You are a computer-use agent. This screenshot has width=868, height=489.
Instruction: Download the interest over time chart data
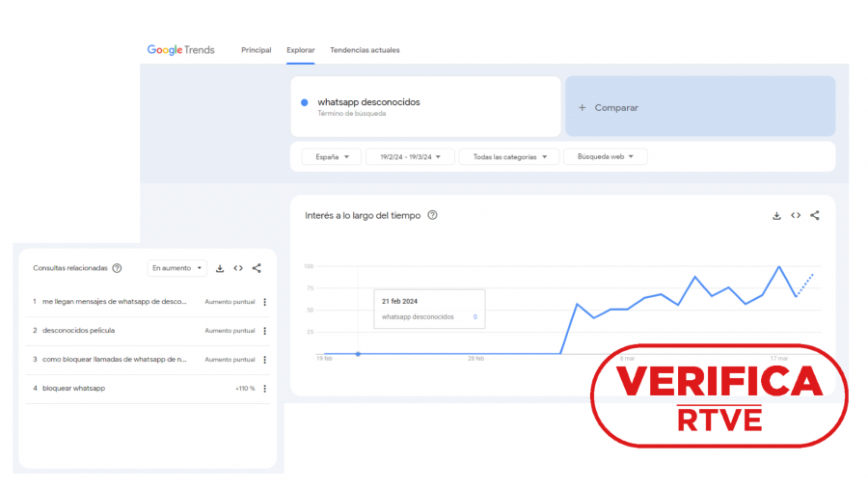pos(776,215)
